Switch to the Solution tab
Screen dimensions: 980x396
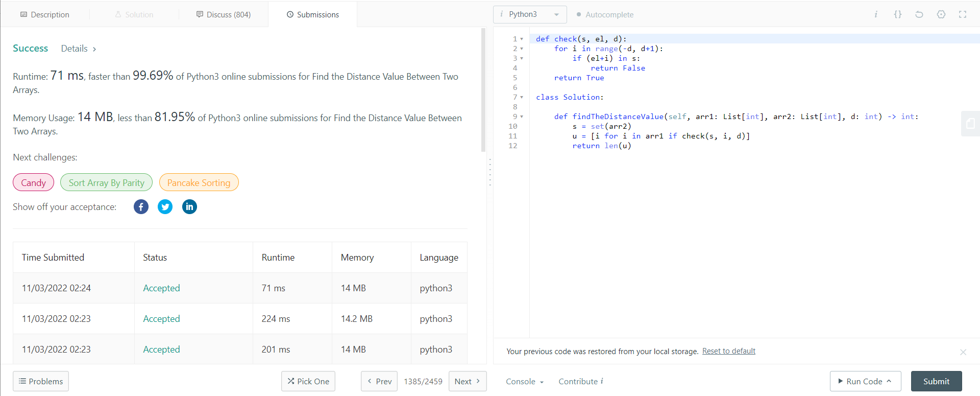tap(134, 14)
